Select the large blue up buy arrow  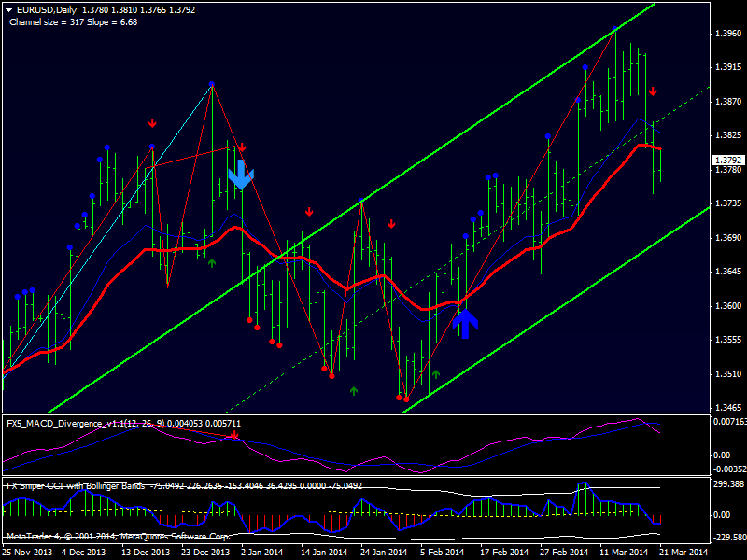[x=465, y=323]
